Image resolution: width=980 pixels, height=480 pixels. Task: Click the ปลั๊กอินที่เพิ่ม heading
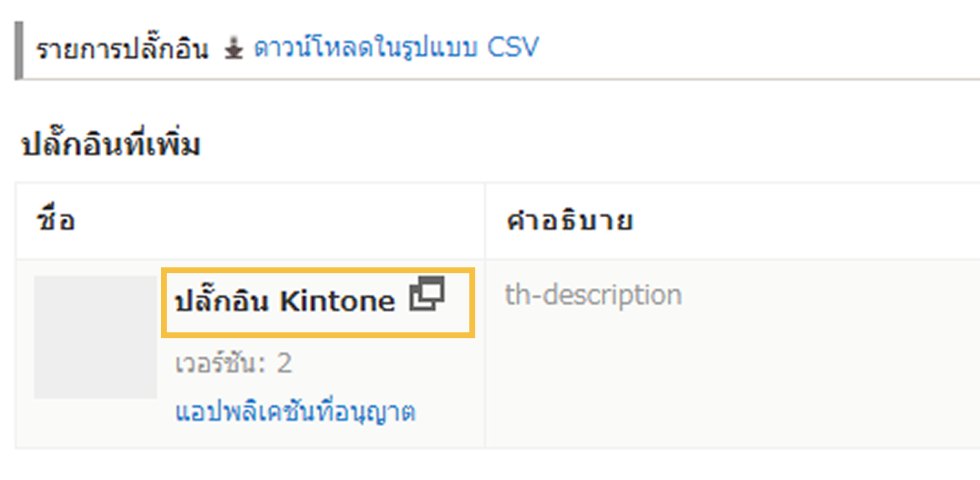pos(111,145)
